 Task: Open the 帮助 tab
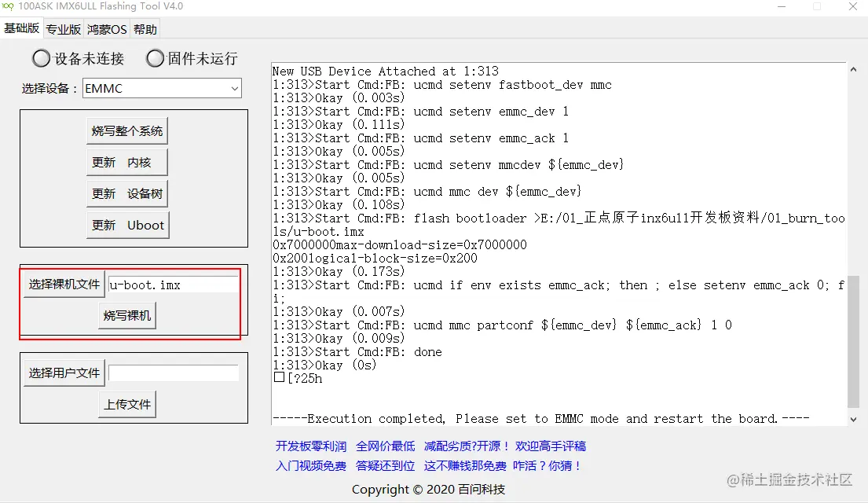[x=145, y=29]
